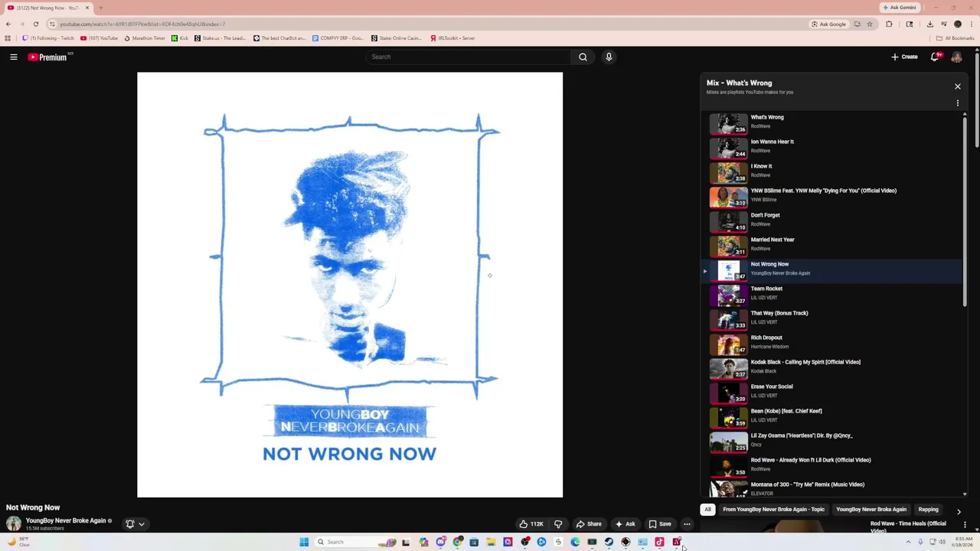Screen dimensions: 980x551
Task: Click the taskbar Search box
Action: [355, 542]
